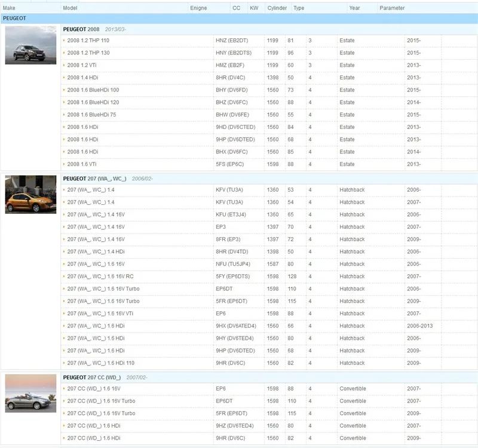The image size is (478, 448).
Task: Click the 2007/02- date next to 207 CC
Action: click(137, 378)
